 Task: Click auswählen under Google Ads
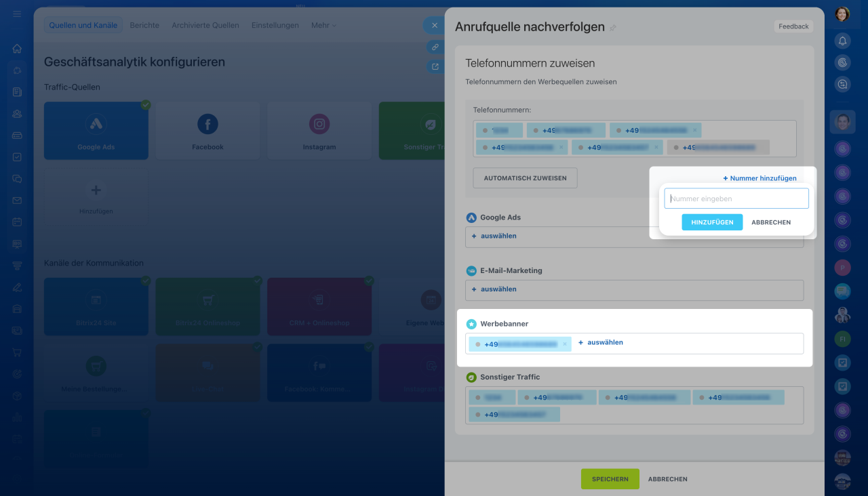click(494, 236)
